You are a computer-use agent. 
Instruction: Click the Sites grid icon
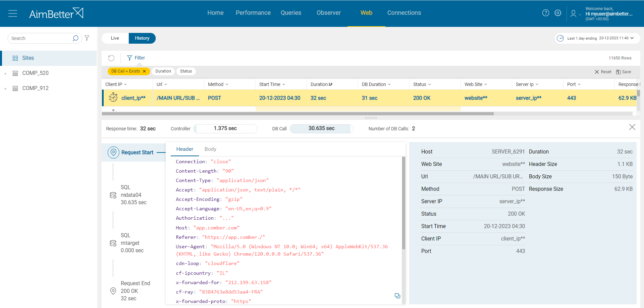(x=15, y=58)
